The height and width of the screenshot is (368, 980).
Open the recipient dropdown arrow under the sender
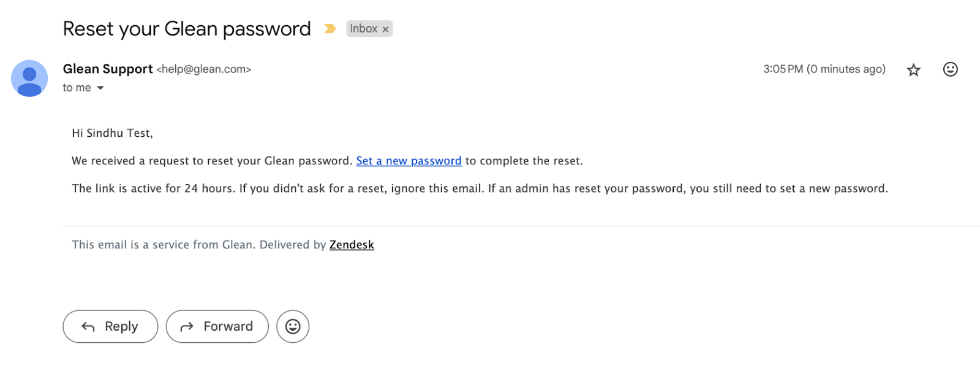(x=101, y=88)
